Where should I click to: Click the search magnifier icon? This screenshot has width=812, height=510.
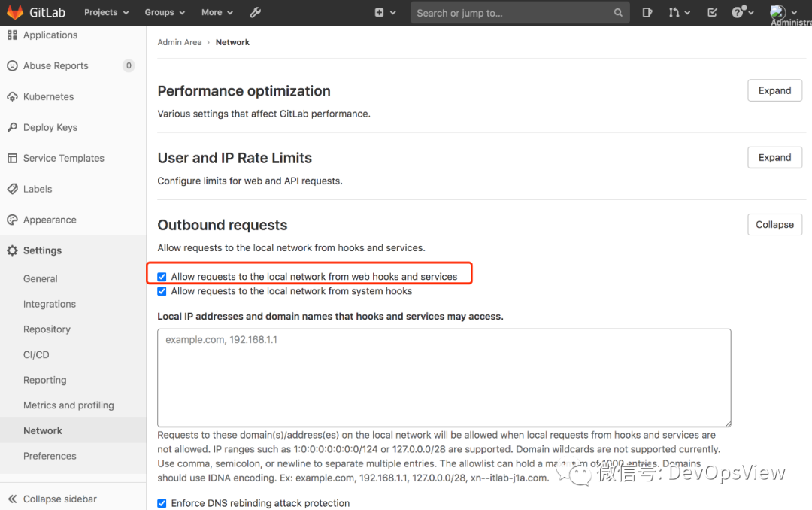618,13
